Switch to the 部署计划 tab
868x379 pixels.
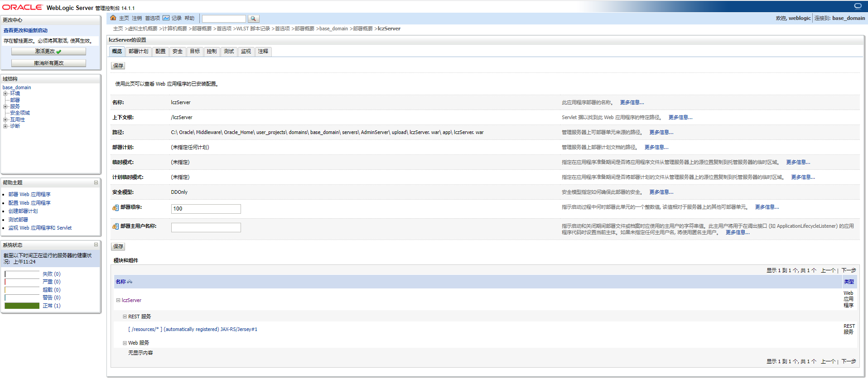pyautogui.click(x=138, y=52)
